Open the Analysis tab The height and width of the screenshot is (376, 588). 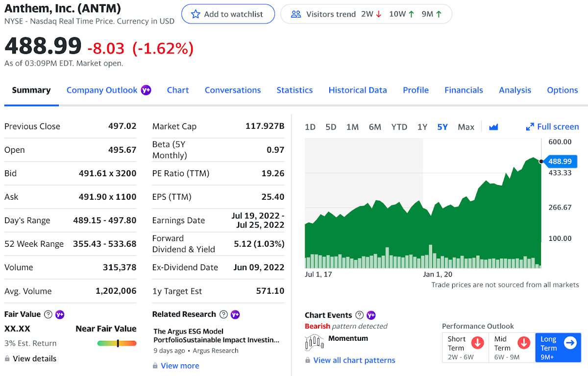[515, 90]
